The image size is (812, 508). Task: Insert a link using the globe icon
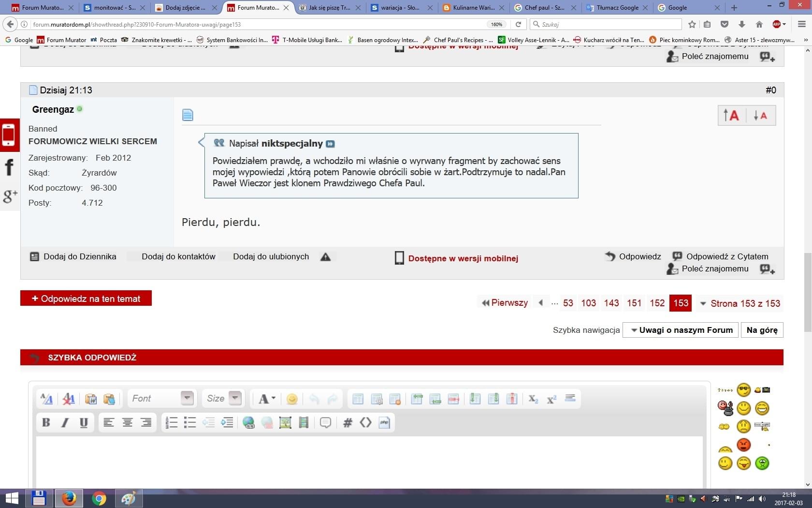pos(248,422)
